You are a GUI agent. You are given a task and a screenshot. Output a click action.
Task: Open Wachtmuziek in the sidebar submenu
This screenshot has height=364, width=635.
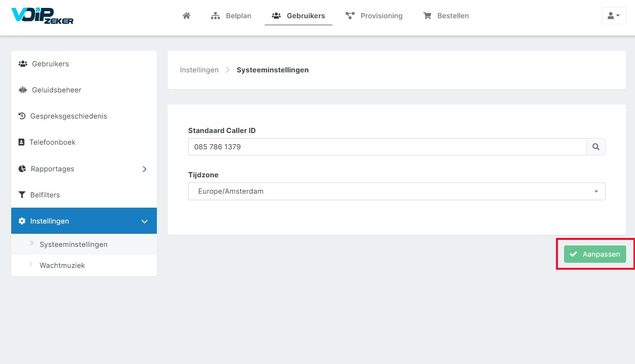click(x=84, y=265)
